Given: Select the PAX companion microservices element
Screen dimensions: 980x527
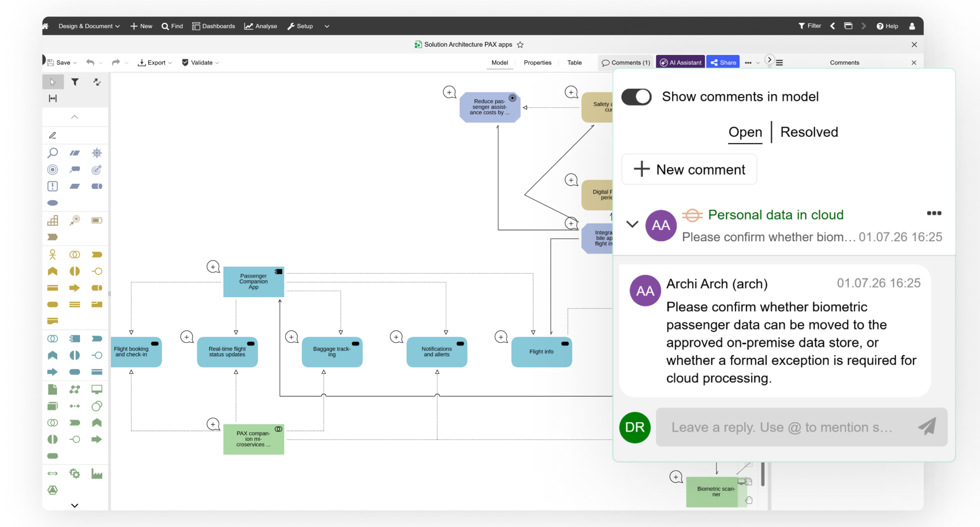Looking at the screenshot, I should click(253, 439).
